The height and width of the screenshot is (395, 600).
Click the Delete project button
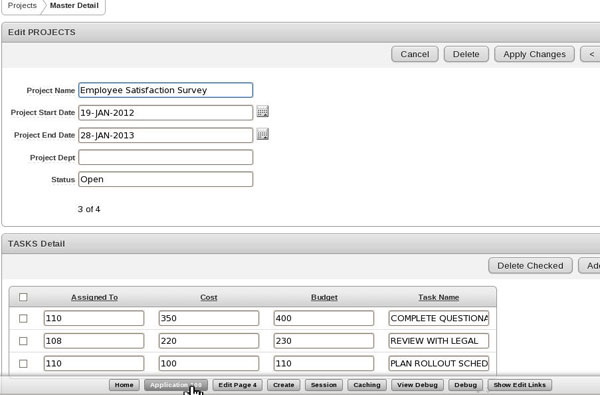(466, 54)
